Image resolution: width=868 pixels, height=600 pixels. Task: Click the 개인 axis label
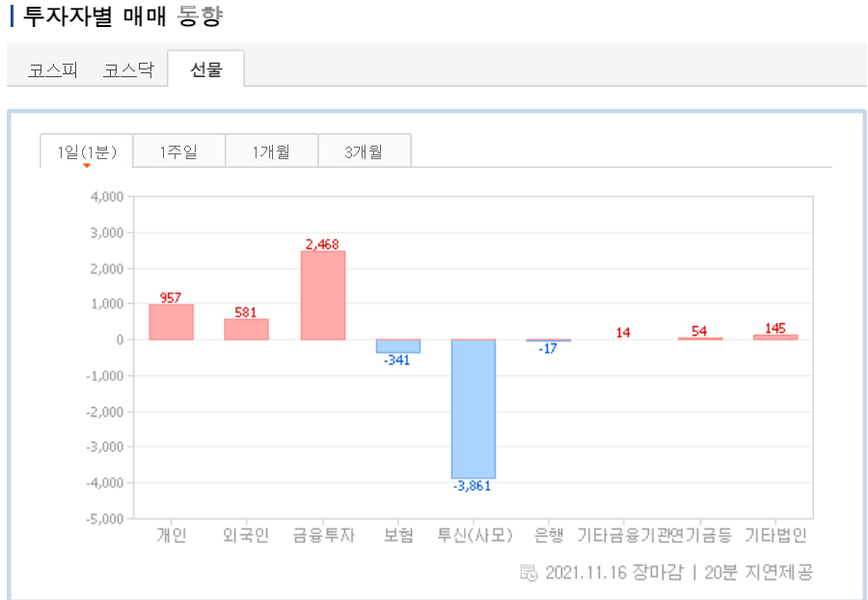click(x=172, y=535)
